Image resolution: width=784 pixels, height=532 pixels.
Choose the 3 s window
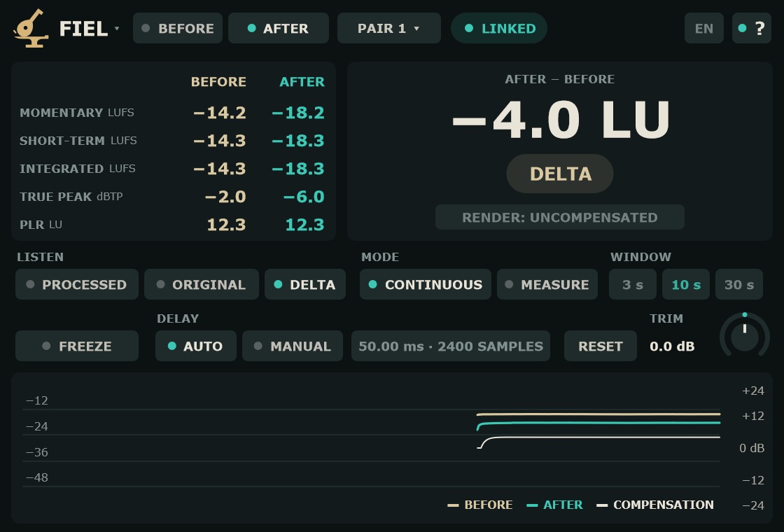(x=633, y=284)
